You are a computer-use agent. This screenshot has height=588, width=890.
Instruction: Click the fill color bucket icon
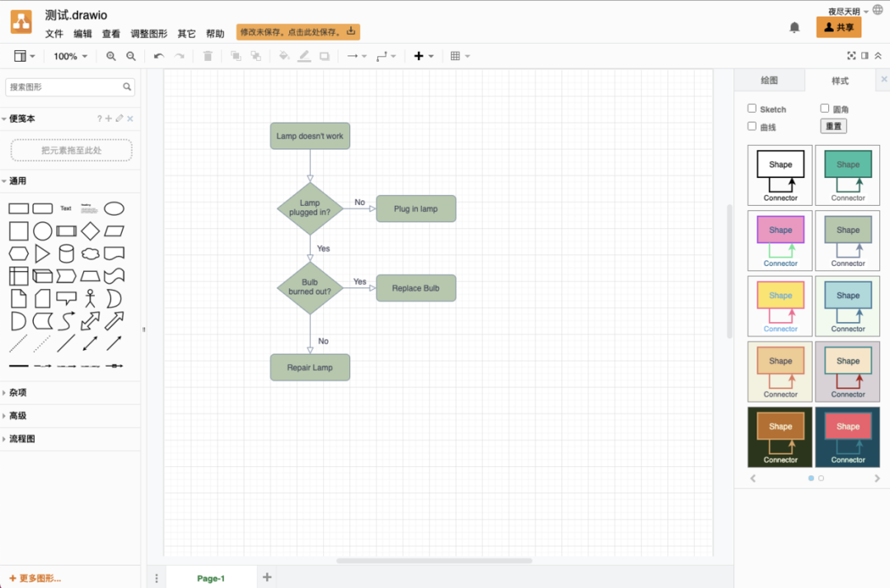click(284, 56)
